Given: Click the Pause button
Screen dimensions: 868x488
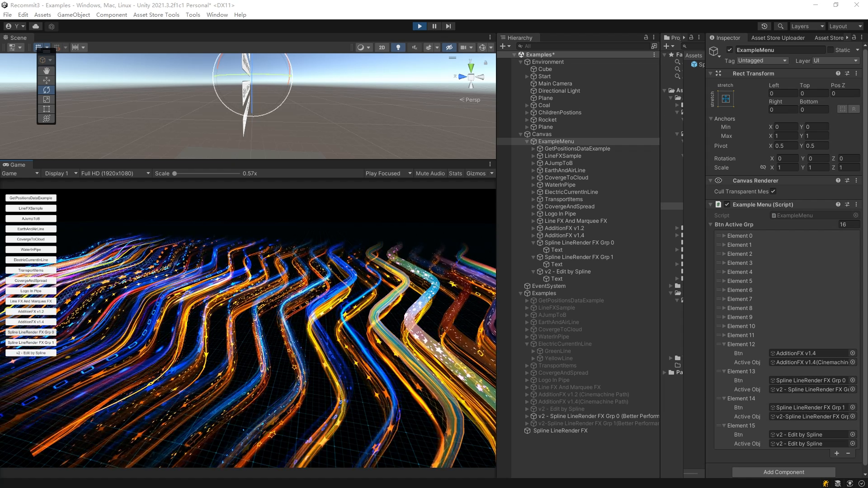Looking at the screenshot, I should tap(434, 26).
